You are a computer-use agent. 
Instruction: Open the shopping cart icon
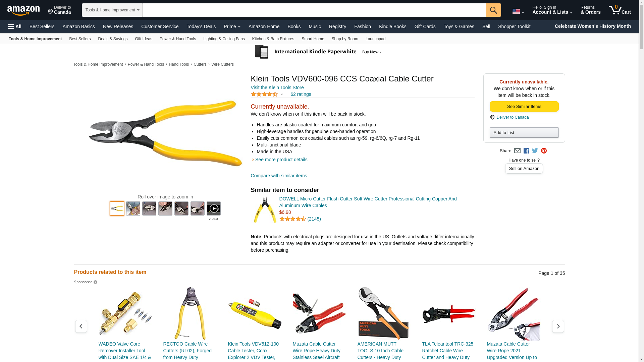pyautogui.click(x=620, y=10)
